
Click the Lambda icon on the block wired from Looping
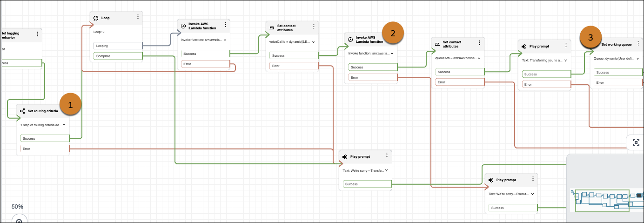(183, 26)
